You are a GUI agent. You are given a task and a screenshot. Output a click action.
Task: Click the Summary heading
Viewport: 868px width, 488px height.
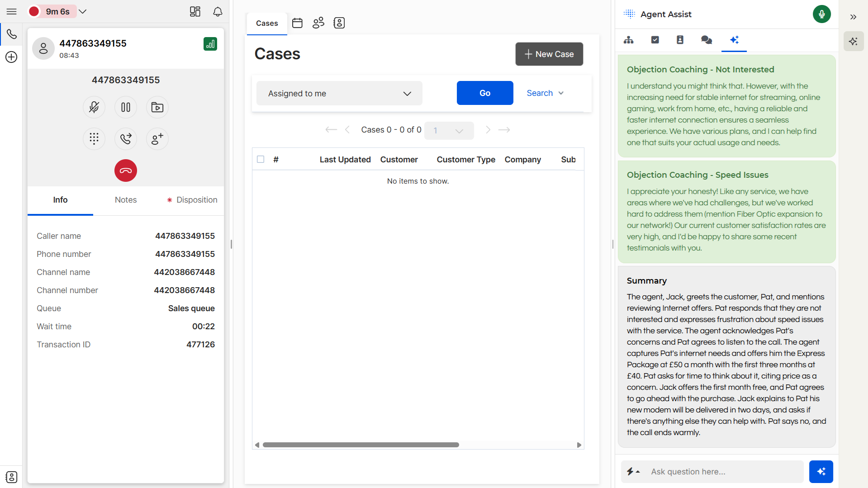click(x=647, y=281)
